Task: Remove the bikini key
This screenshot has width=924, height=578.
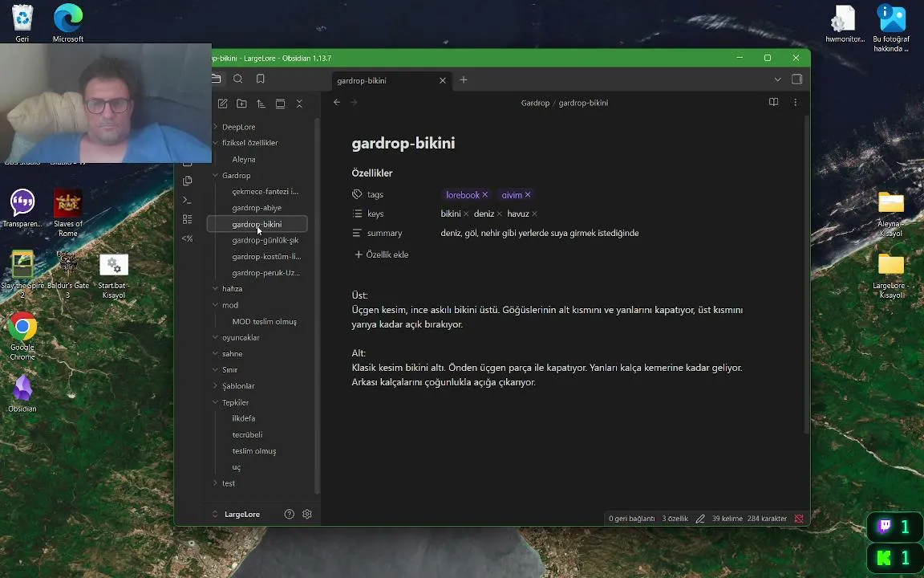Action: (465, 214)
